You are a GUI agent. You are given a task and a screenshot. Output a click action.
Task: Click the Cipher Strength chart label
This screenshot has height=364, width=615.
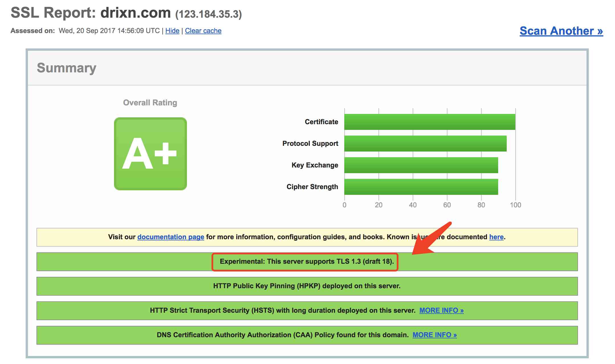312,187
